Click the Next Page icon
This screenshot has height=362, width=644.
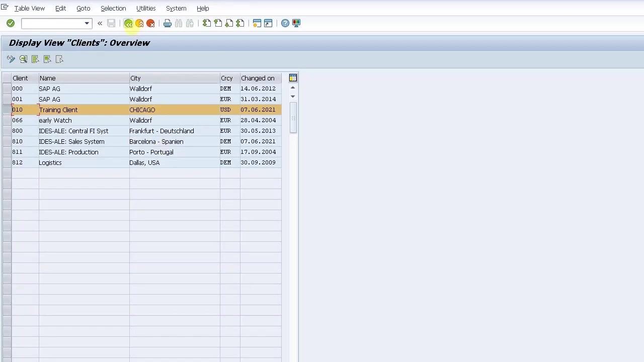tap(229, 23)
